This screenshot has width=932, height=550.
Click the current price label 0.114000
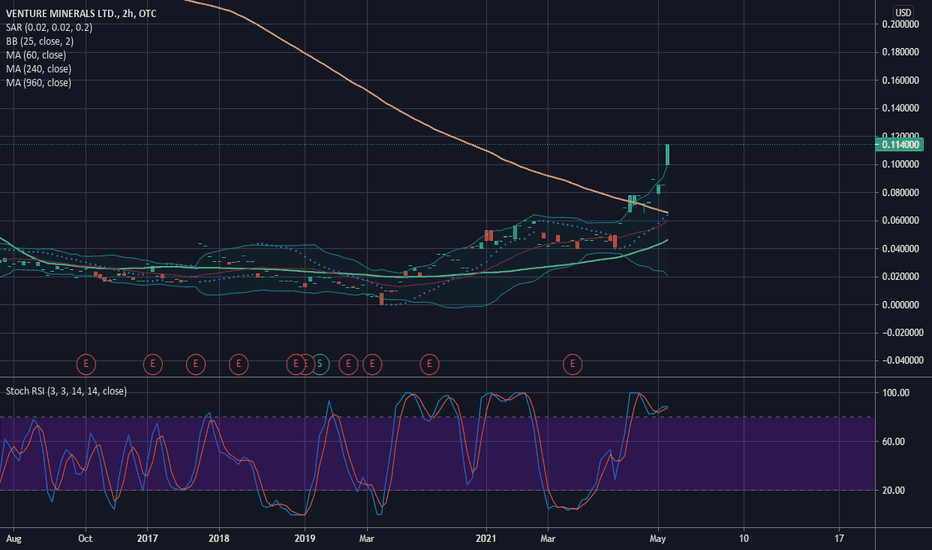tap(900, 144)
